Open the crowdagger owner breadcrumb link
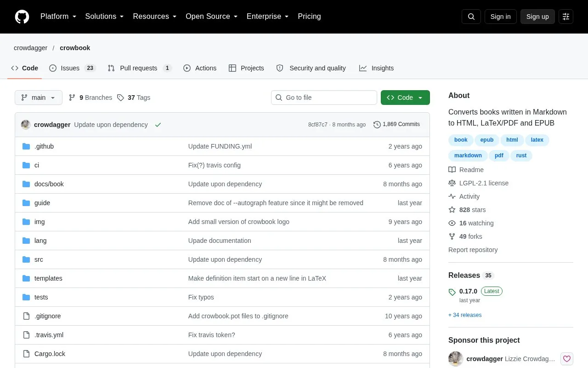Viewport: 588px width, 368px height. [31, 48]
